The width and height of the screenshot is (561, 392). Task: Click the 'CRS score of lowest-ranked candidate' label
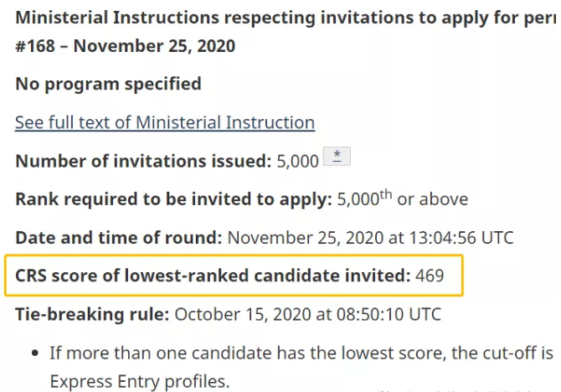pyautogui.click(x=213, y=276)
